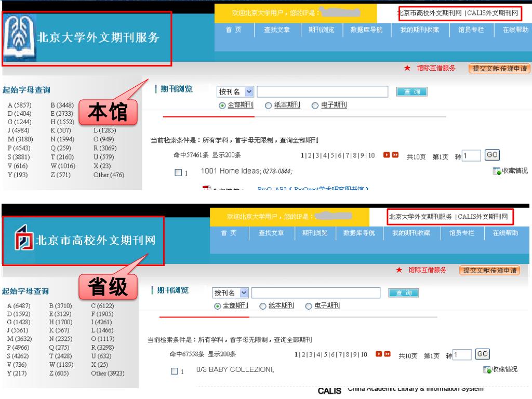Browse journals starting with S (4262)
This screenshot has height=399, width=532.
18,356
